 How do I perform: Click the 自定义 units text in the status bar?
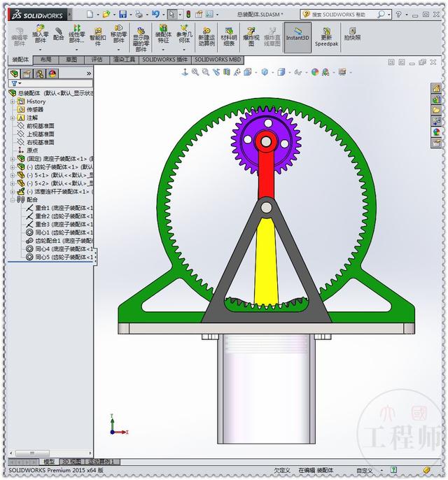(364, 470)
